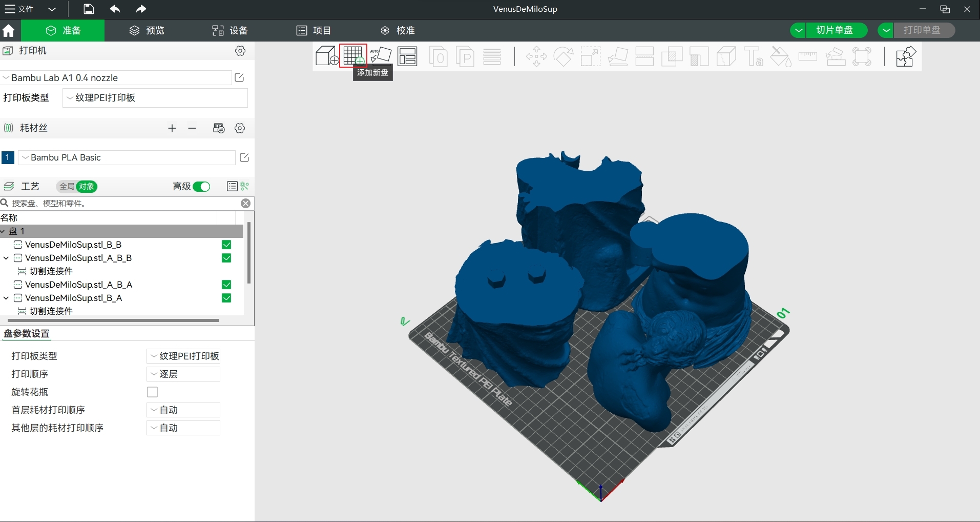This screenshot has width=980, height=522.
Task: Switch to the 预览 tab
Action: [147, 31]
